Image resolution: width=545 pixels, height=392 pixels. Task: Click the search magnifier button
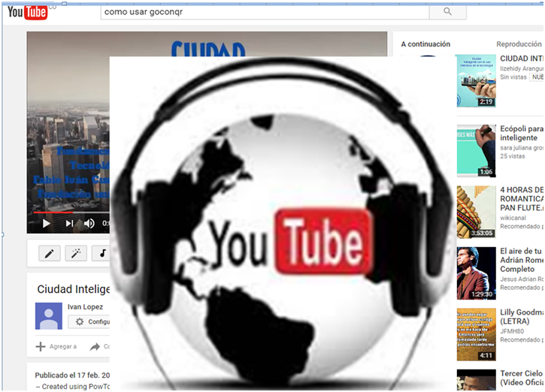pos(448,12)
